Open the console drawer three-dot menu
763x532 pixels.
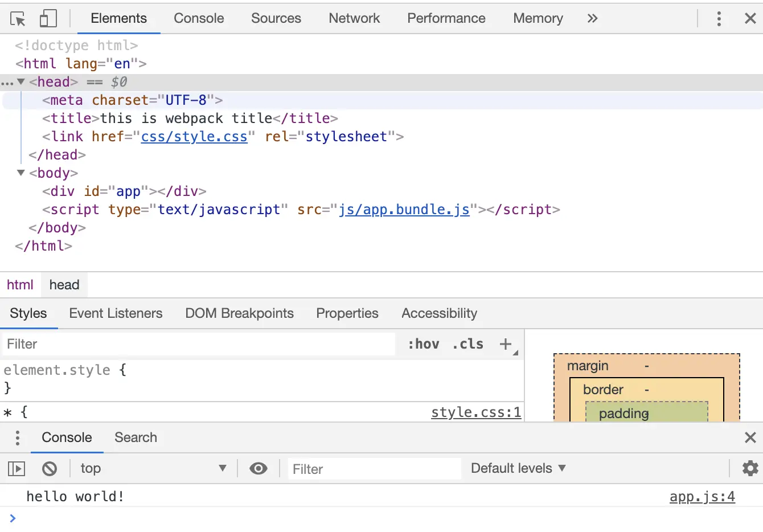coord(18,437)
